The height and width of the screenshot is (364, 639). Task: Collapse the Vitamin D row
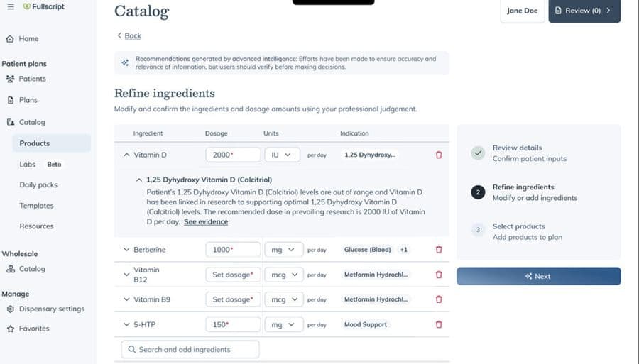tap(126, 155)
